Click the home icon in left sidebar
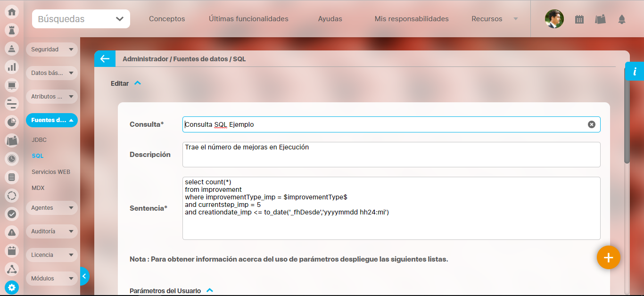 click(12, 12)
